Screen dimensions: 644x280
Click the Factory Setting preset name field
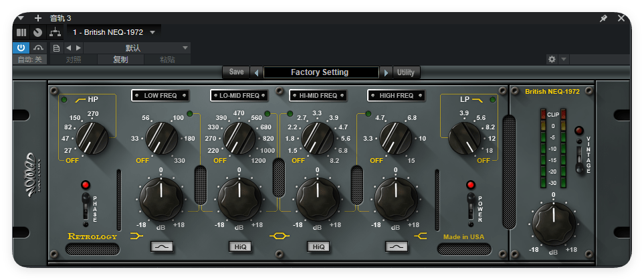(x=321, y=72)
